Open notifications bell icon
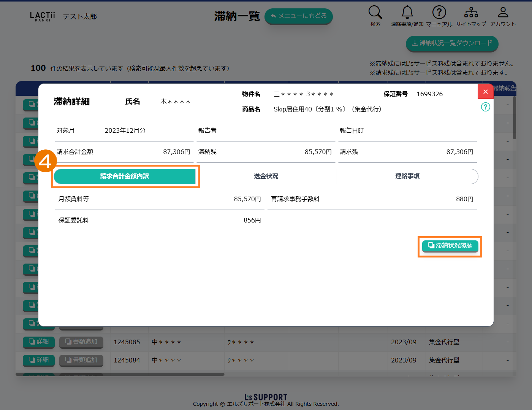 [407, 13]
